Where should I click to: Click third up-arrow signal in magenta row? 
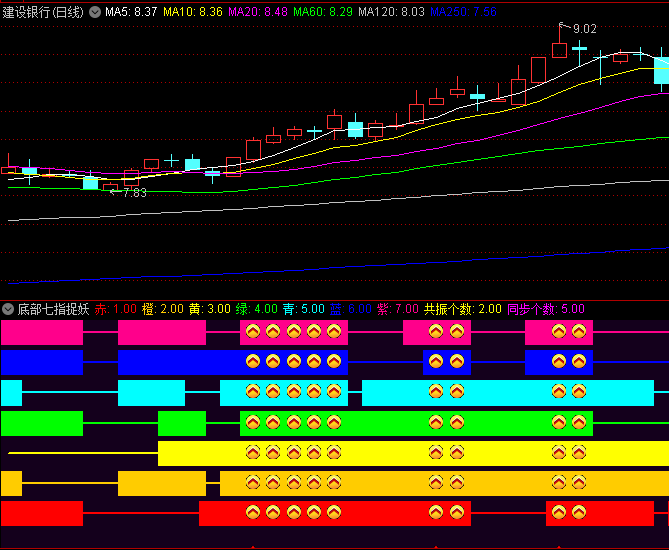coord(294,331)
